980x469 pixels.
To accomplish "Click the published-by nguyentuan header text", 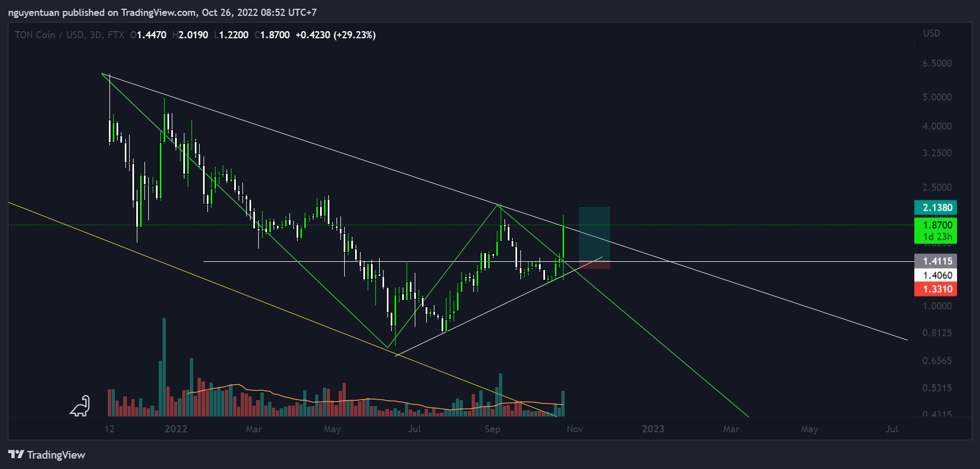I will pos(162,13).
